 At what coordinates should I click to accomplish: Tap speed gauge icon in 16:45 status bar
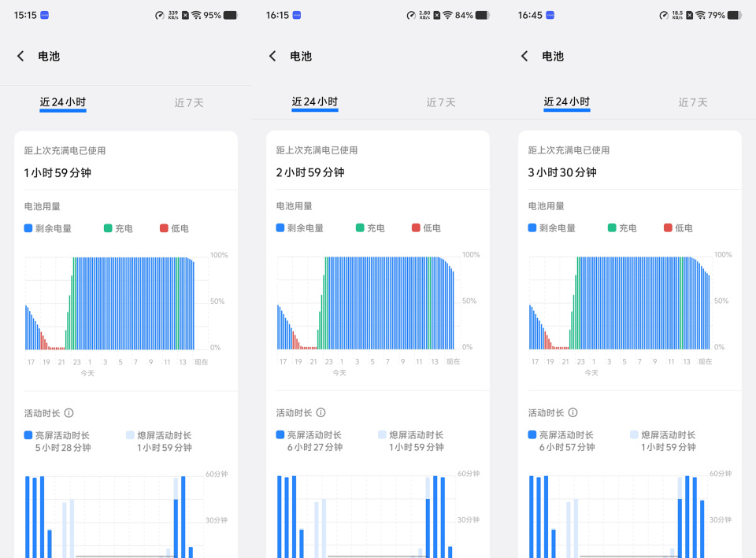click(664, 16)
